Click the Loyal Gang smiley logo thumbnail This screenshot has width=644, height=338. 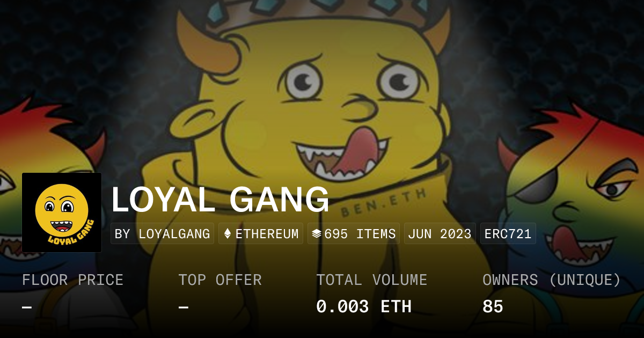click(x=62, y=212)
